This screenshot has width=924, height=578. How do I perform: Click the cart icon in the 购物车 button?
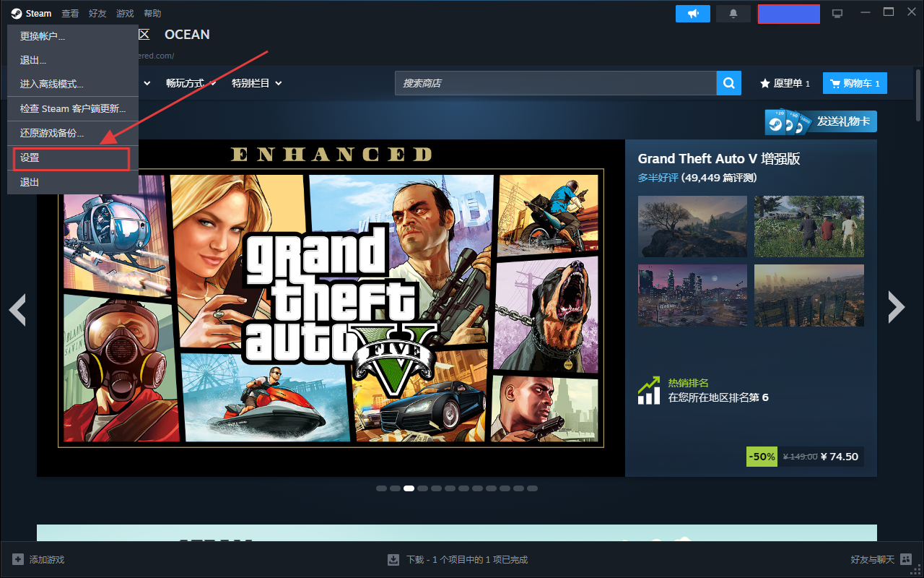[835, 84]
